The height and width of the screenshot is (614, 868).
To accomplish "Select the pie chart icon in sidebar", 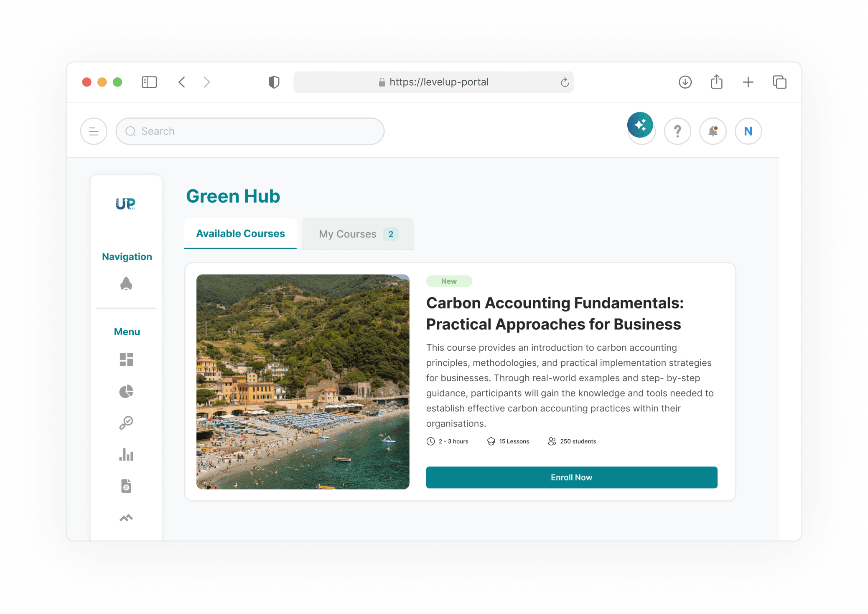I will (126, 391).
